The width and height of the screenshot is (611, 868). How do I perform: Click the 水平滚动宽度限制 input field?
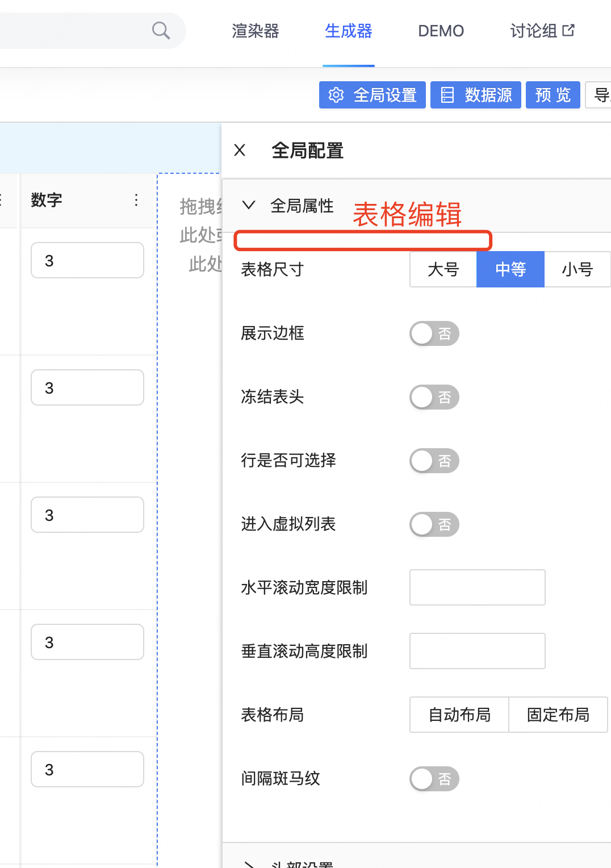point(477,587)
